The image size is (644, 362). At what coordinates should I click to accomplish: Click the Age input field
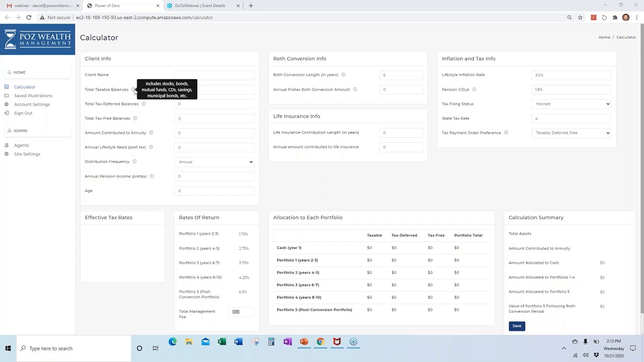coord(214,191)
